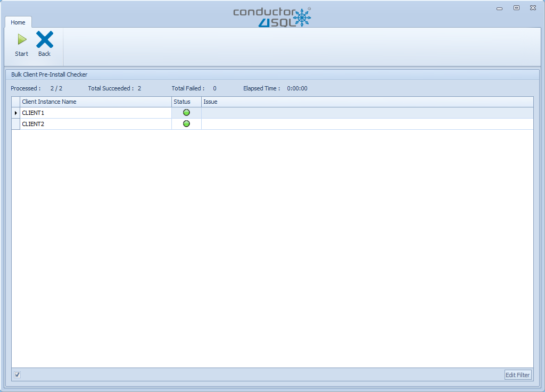Click the CLIENT2 Issue cell

pyautogui.click(x=367, y=124)
